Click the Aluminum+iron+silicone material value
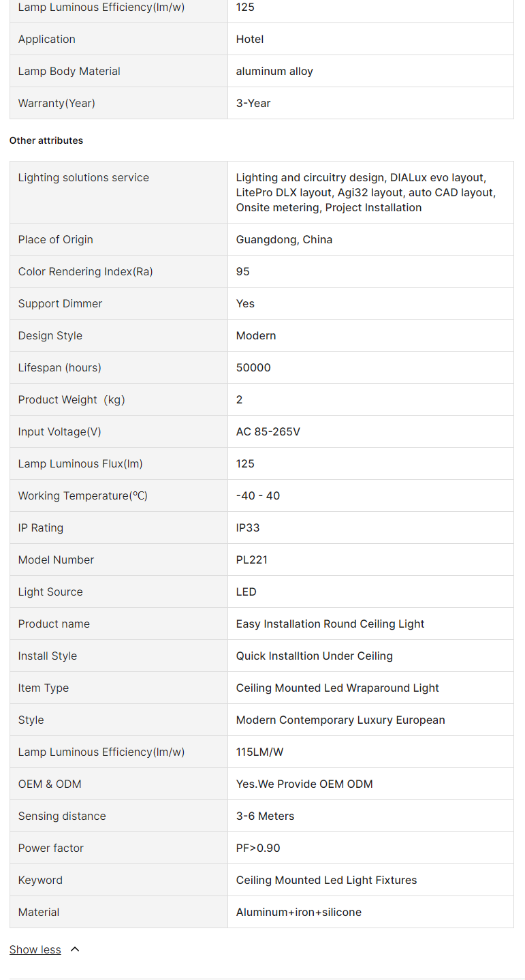The height and width of the screenshot is (980, 525). coord(299,912)
